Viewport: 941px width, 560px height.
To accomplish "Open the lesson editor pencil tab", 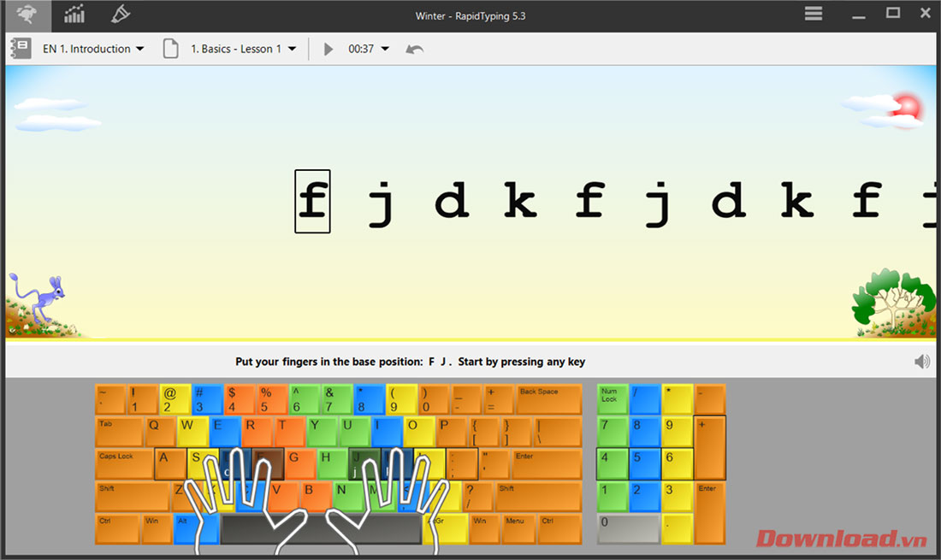I will click(121, 14).
